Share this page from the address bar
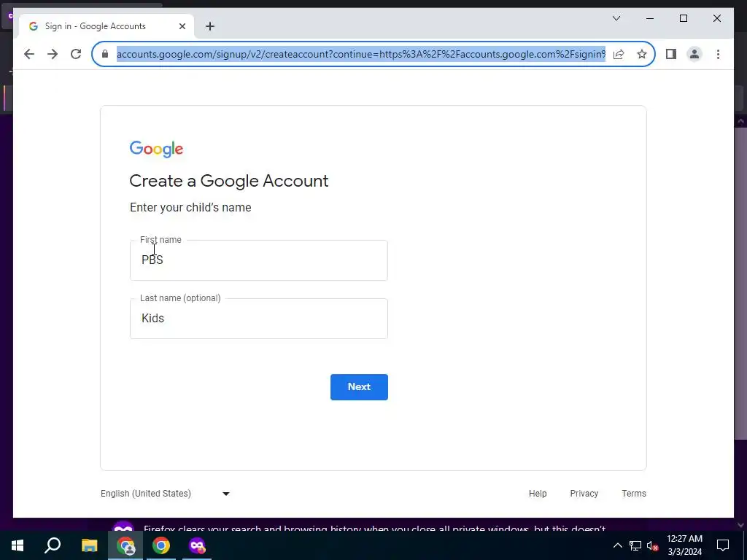Image resolution: width=747 pixels, height=560 pixels. [x=619, y=54]
